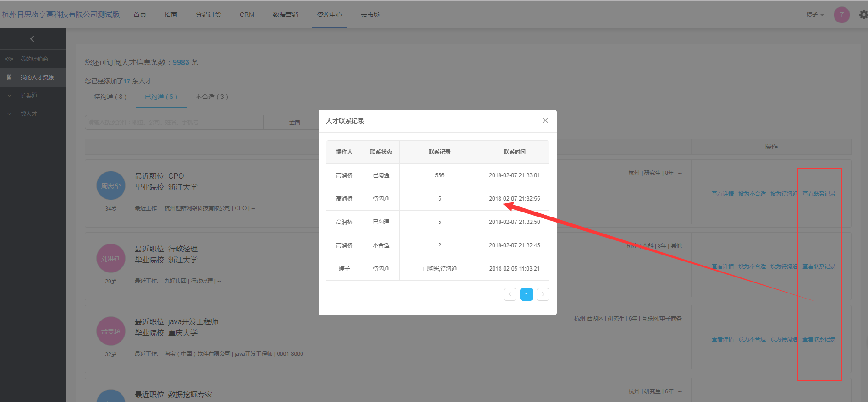
Task: Close the 人才联系记录 dialog
Action: click(545, 120)
